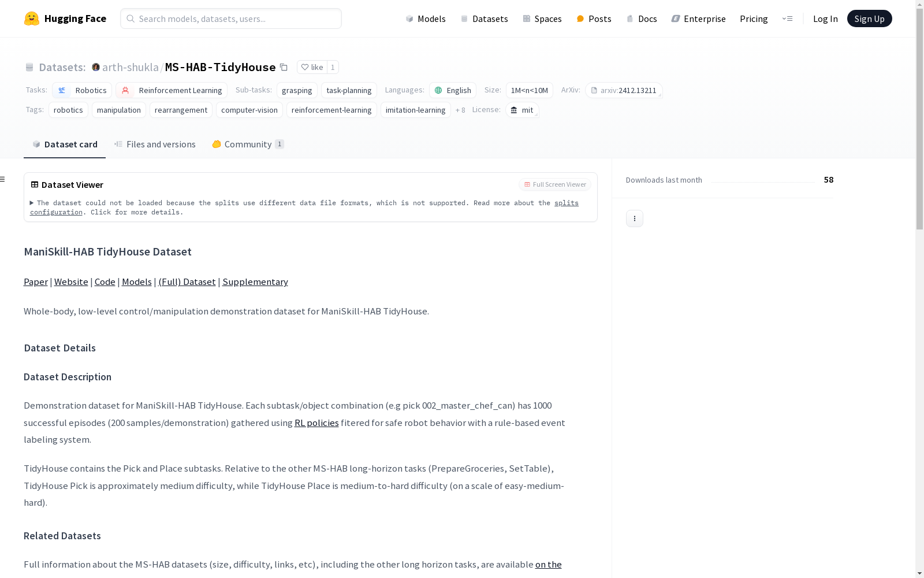Click the arth-shukla avatar icon

tap(96, 67)
